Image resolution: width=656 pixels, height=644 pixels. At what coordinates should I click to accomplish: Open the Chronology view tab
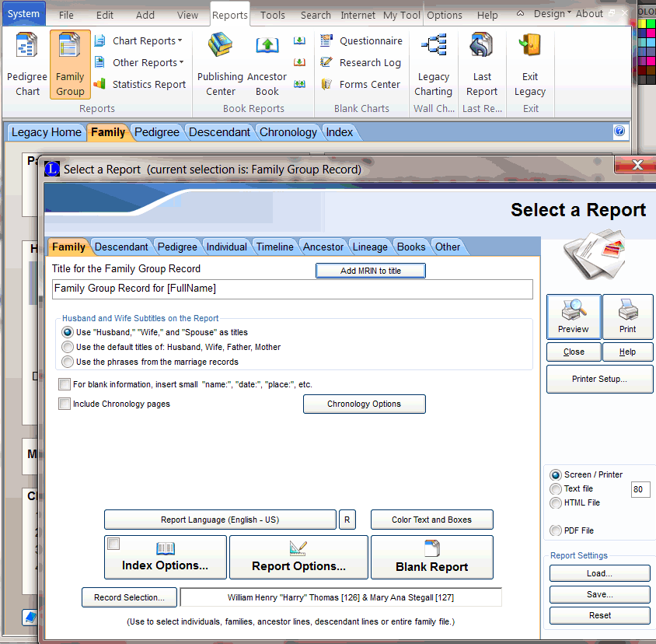pos(288,132)
